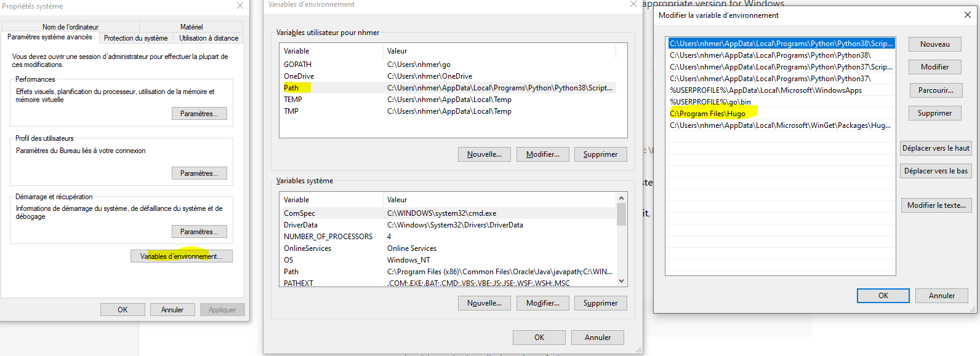Select the PATHEXT system variable row
Image resolution: width=980 pixels, height=356 pixels.
click(299, 283)
